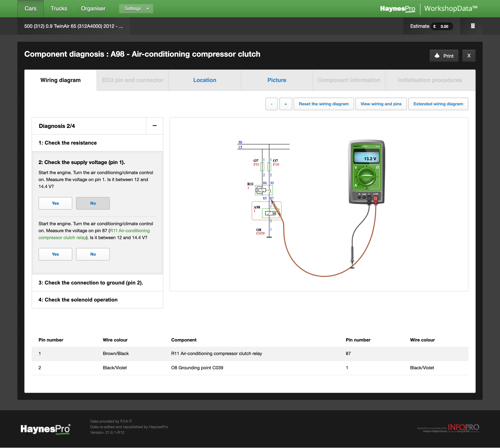Click the multimeter 13.2 V display
This screenshot has height=448, width=500.
(367, 158)
